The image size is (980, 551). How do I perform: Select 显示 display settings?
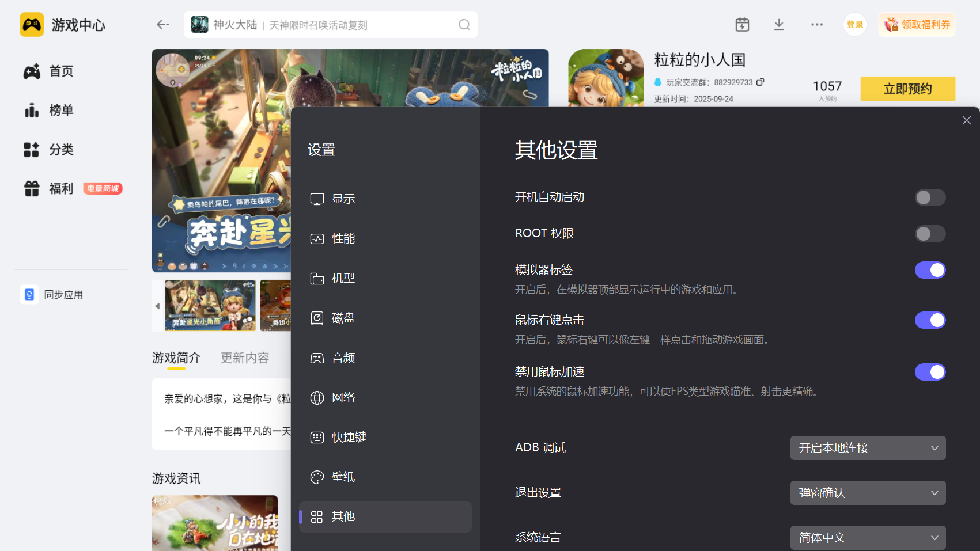click(385, 199)
